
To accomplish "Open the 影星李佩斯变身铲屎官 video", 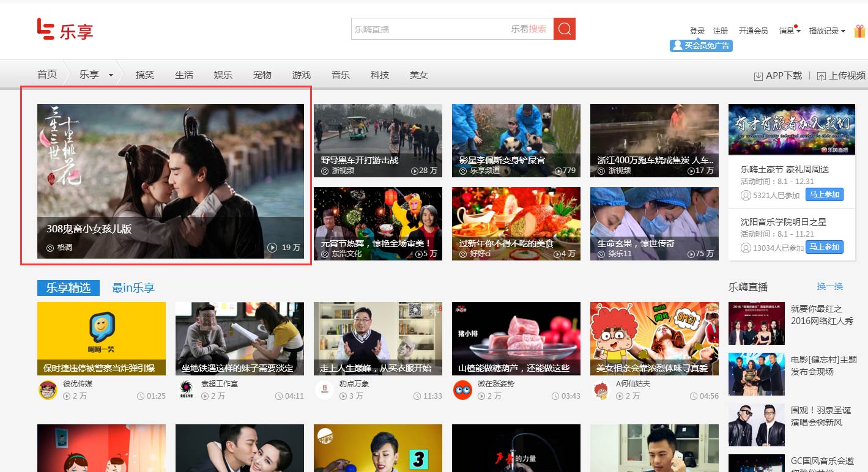I will tap(516, 141).
